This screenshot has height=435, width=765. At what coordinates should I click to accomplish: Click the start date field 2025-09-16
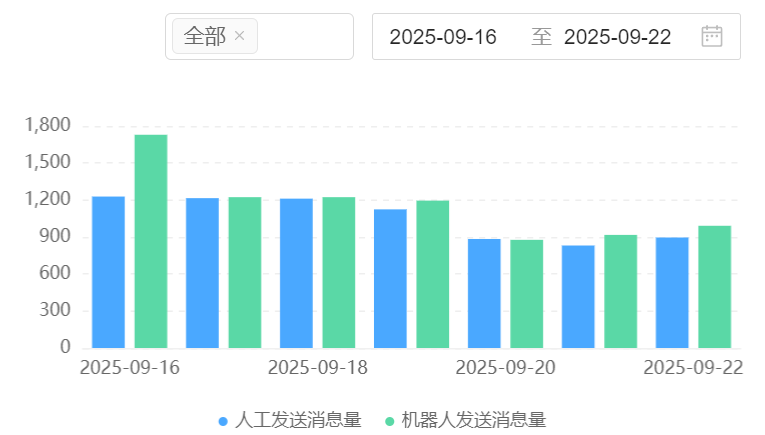click(443, 37)
